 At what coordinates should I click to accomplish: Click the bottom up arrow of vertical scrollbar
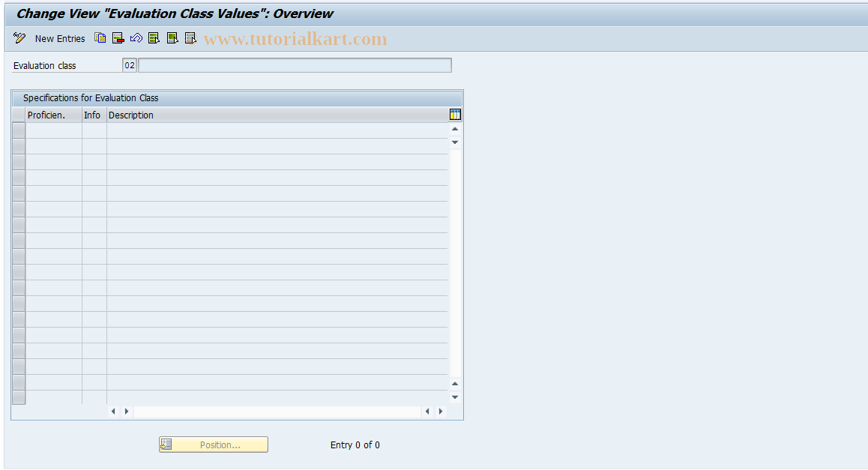[455, 384]
